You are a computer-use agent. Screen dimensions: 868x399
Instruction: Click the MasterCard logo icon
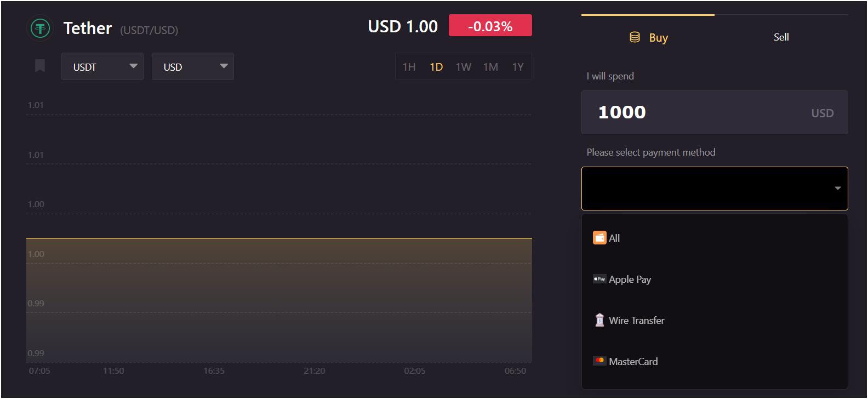tap(599, 361)
